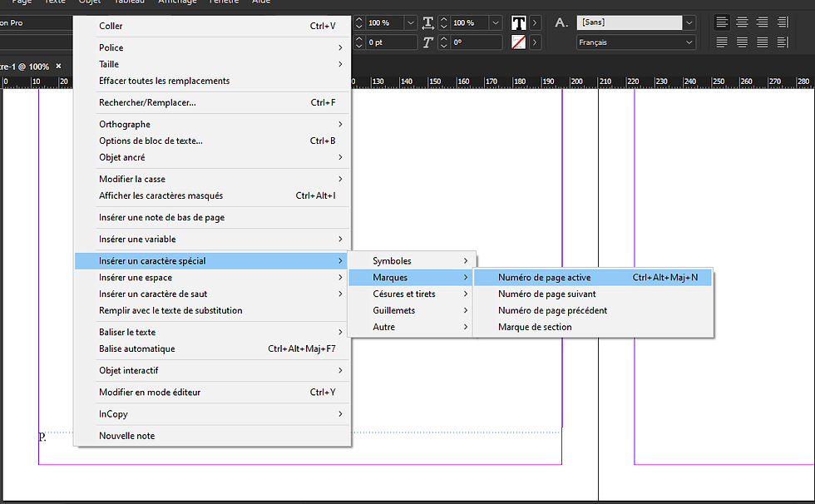Choose Insérer une note de bas de page
This screenshot has width=815, height=504.
click(x=213, y=218)
